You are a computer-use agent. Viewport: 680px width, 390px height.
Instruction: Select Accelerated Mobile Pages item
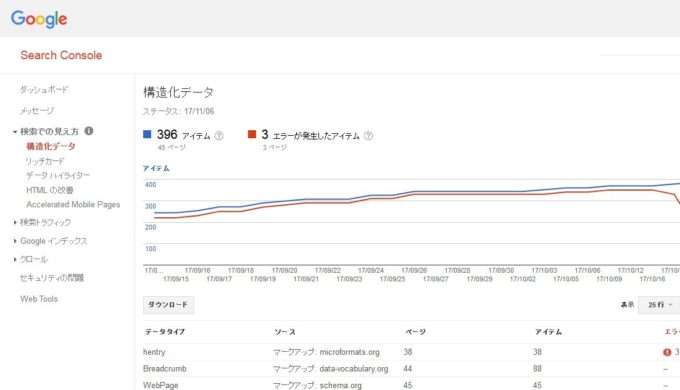point(73,204)
